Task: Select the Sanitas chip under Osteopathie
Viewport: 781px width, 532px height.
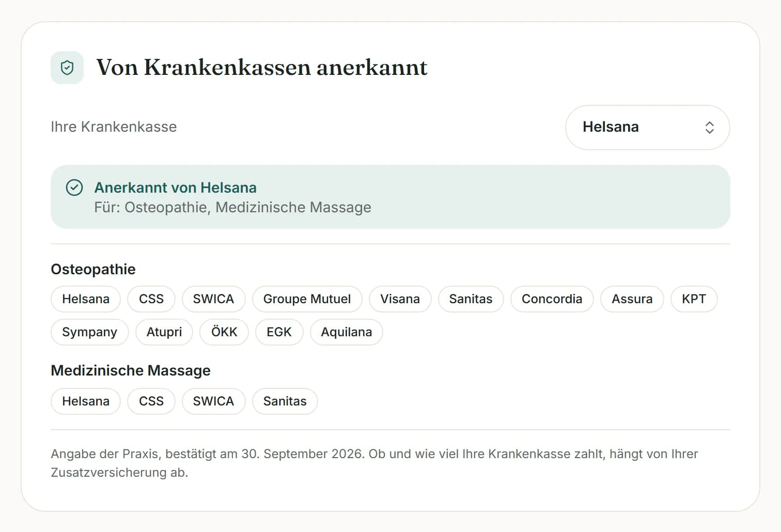Action: pyautogui.click(x=471, y=299)
